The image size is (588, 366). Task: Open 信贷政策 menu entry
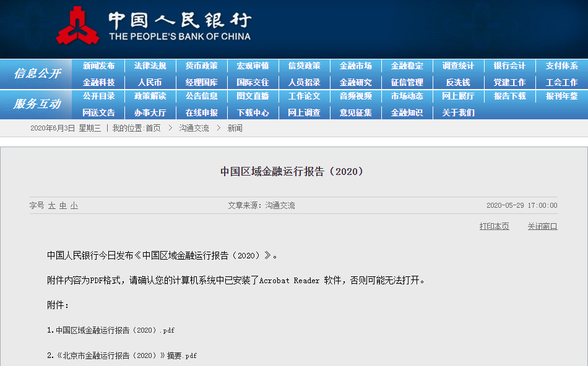(304, 66)
